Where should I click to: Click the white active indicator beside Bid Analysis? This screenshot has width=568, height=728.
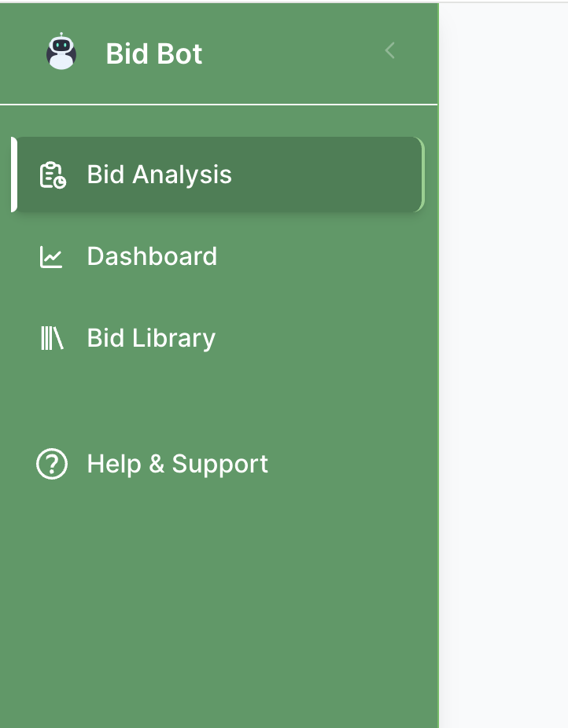(x=14, y=175)
